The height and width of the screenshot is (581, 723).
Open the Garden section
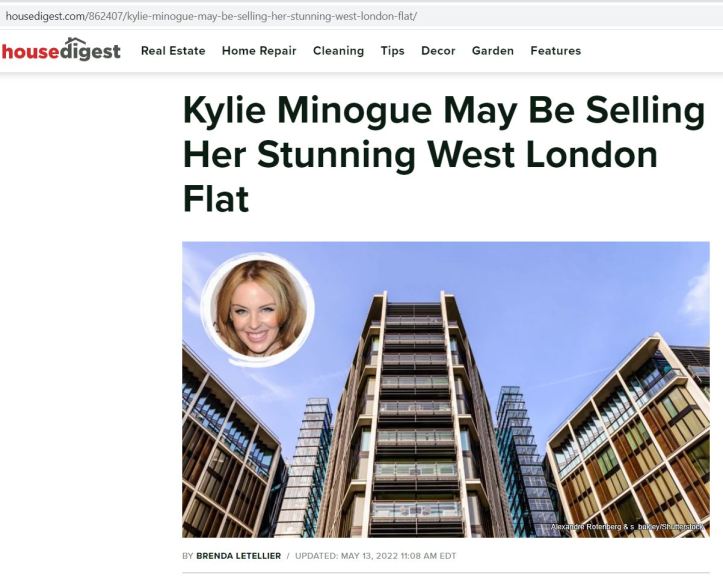tap(492, 51)
